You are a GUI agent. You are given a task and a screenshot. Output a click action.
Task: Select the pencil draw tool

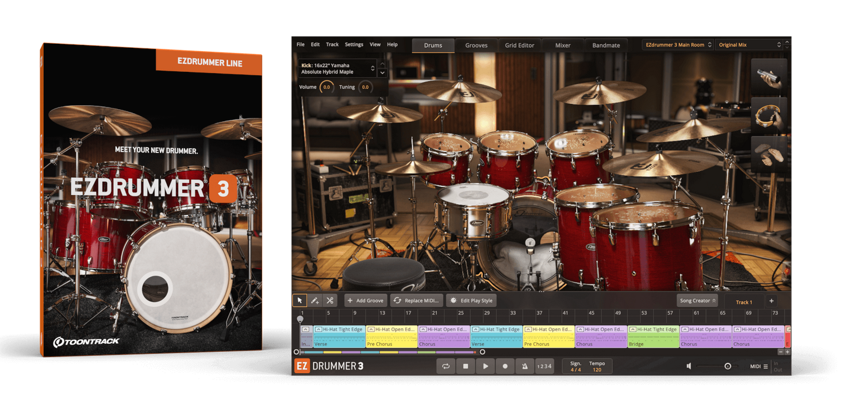point(314,300)
